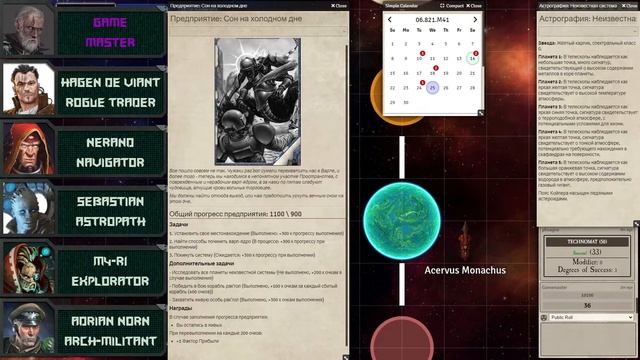640x360 pixels.
Task: Click the Sebastian Astropath name plate
Action: (110, 211)
